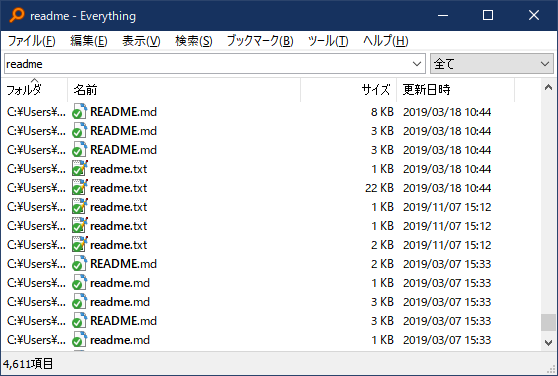
Task: Click 2 KB size cell of readme.txt
Action: (x=382, y=245)
